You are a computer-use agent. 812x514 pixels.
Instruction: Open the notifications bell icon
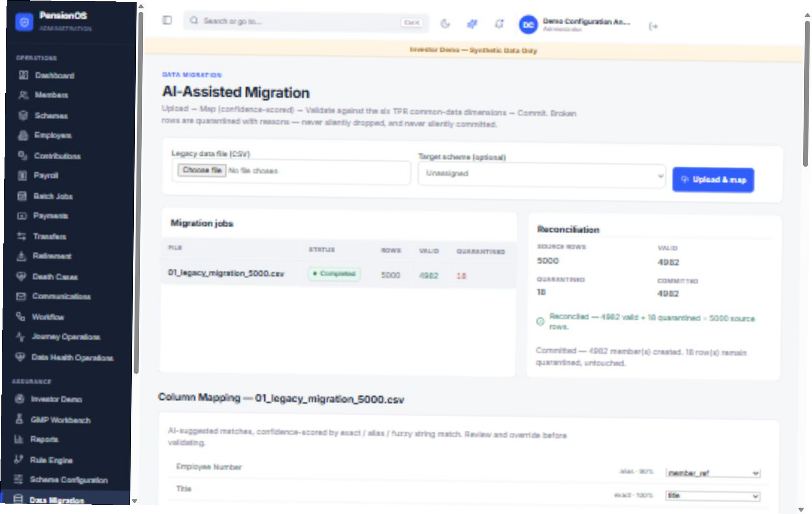[x=499, y=24]
